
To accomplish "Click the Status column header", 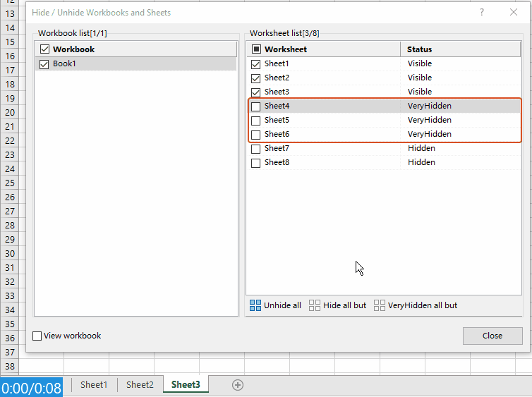I will [461, 49].
